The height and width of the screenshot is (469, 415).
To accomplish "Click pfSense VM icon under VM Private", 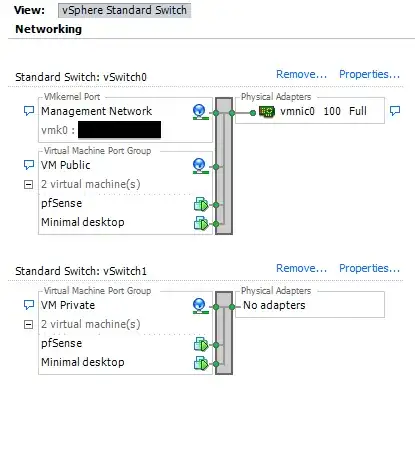I will (201, 344).
